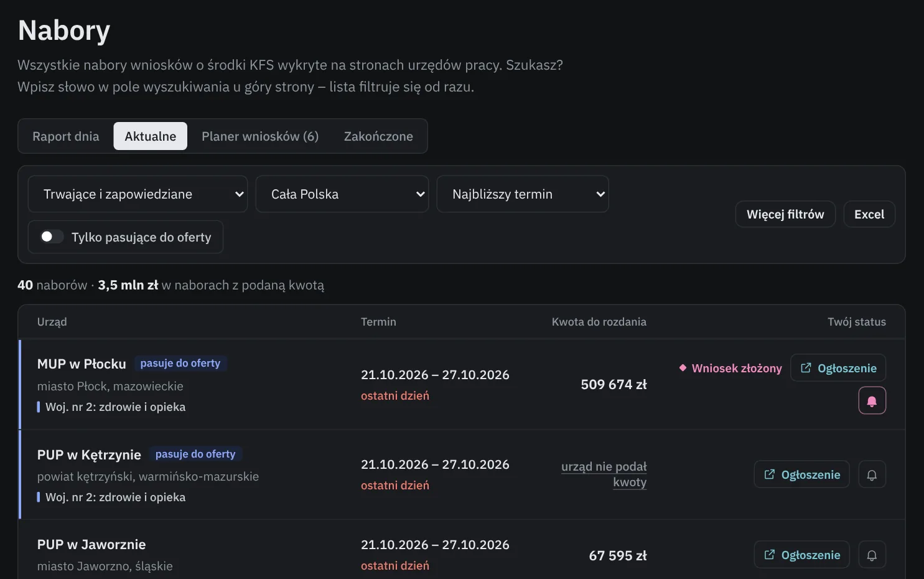
Task: Open the 'Trwające i zapowiedziane' dropdown
Action: [x=138, y=194]
